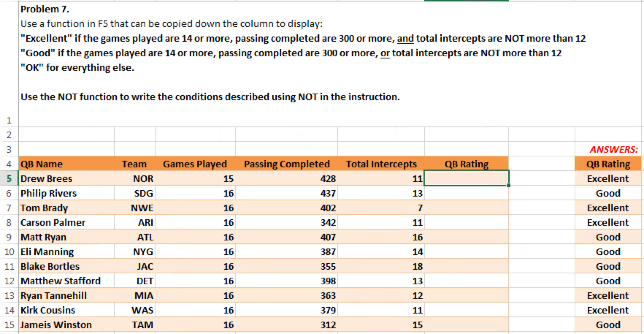
Task: Click row header 1 containing the instructions
Action: [9, 120]
